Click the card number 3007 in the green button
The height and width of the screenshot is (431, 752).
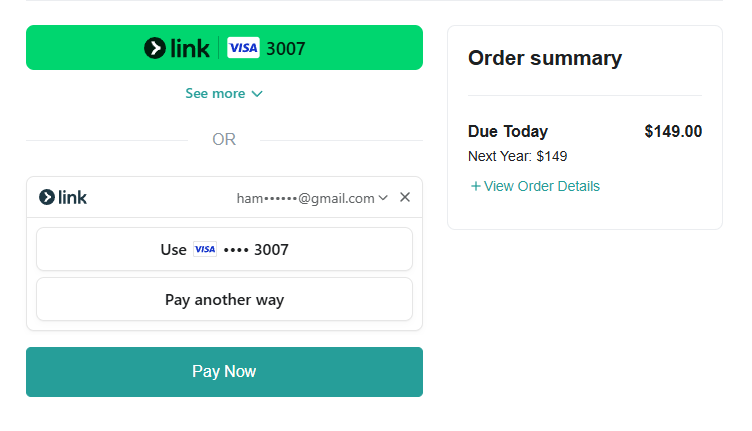(286, 48)
